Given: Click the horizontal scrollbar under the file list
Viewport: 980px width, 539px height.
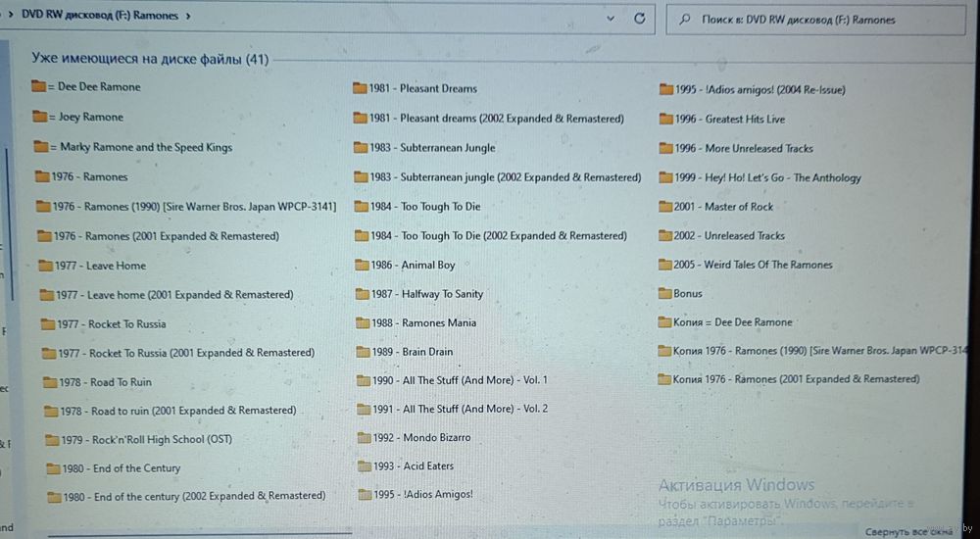Looking at the screenshot, I should pyautogui.click(x=200, y=534).
